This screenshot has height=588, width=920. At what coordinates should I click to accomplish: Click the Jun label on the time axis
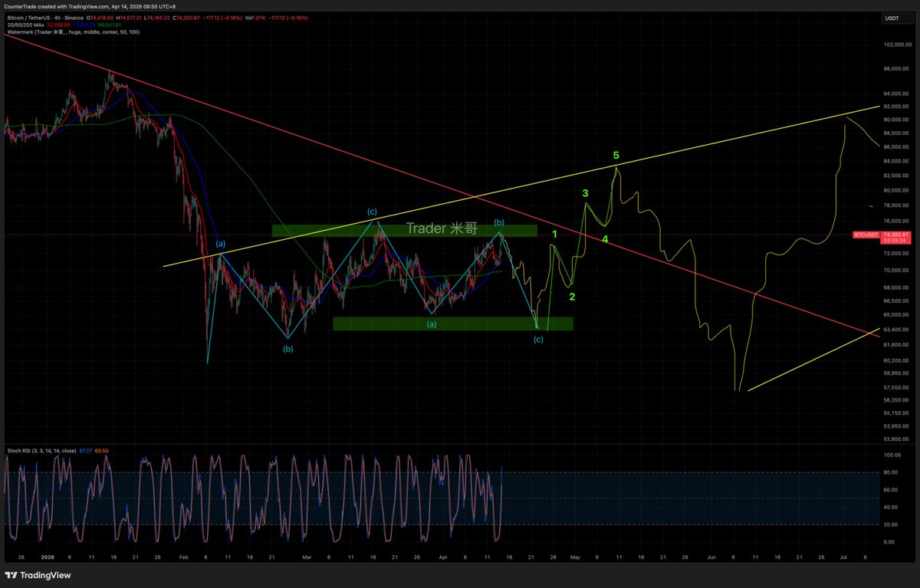[x=712, y=557]
